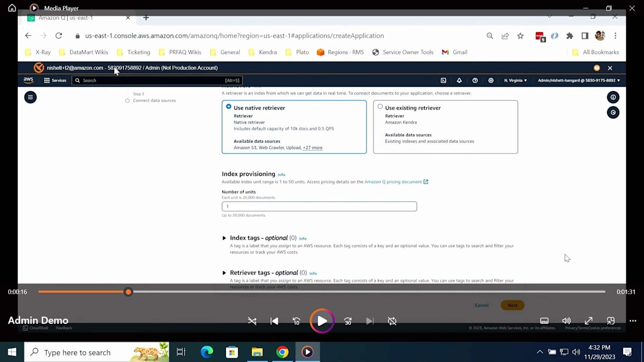Open All Bookmarks folder
The image size is (644, 362).
[596, 52]
